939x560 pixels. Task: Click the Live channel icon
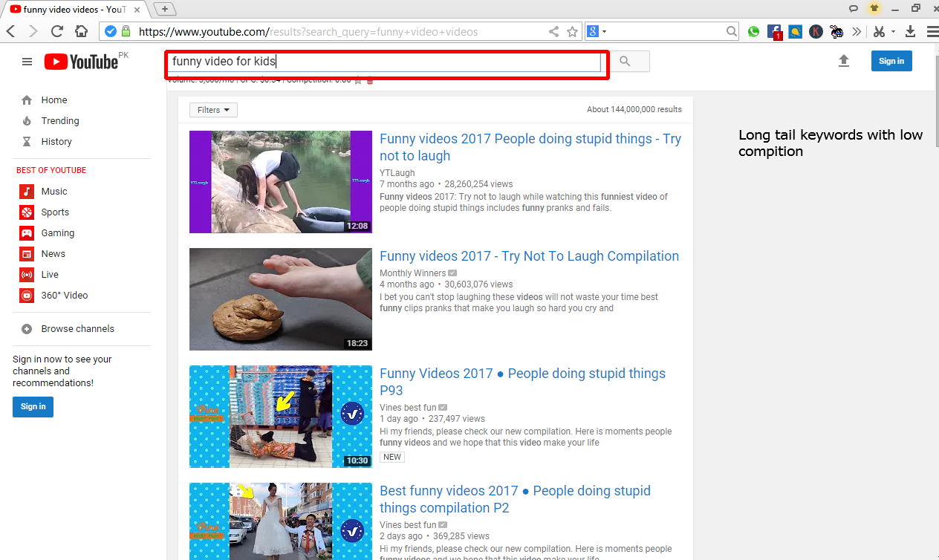click(27, 275)
